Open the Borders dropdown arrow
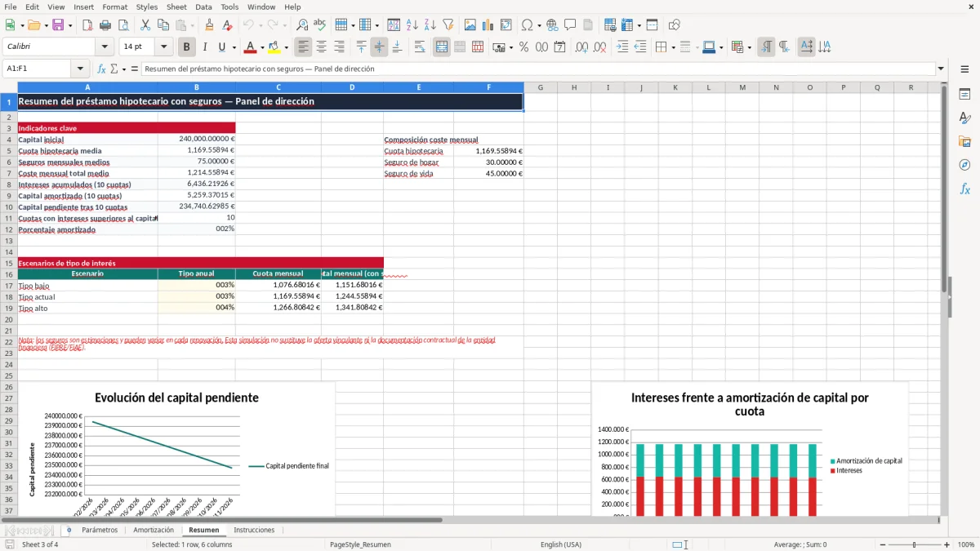Image resolution: width=980 pixels, height=551 pixels. tap(675, 47)
